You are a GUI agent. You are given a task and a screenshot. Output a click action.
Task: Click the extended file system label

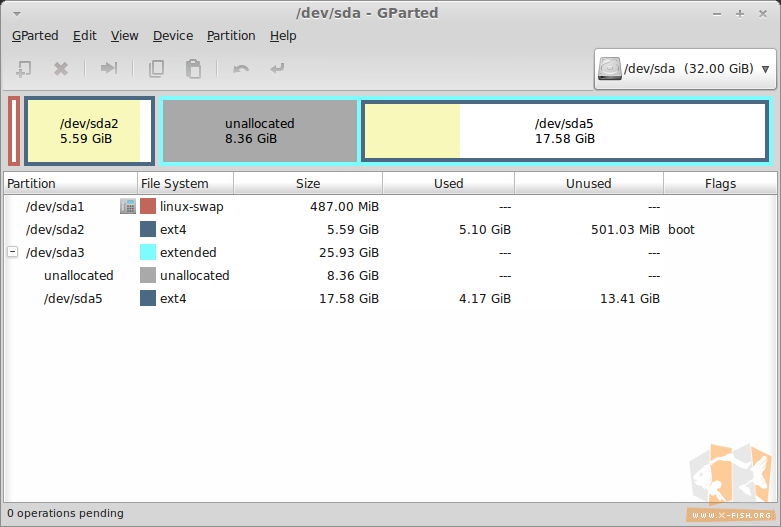click(188, 252)
